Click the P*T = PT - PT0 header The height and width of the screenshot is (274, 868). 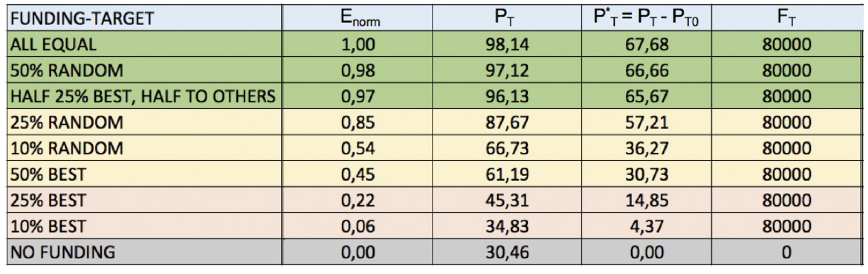click(x=646, y=17)
